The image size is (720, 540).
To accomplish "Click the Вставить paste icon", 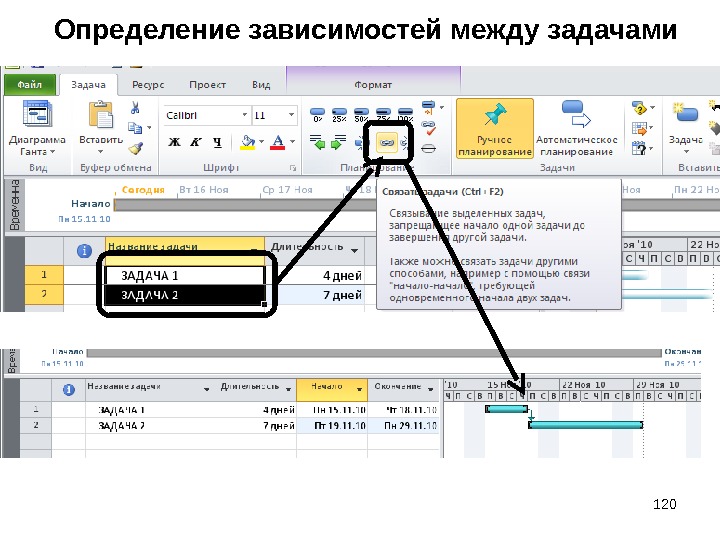I will 101,115.
